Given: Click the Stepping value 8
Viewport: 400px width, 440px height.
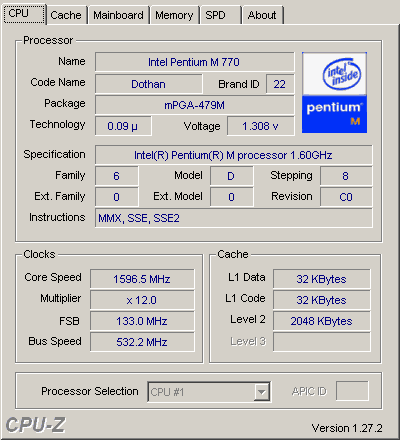Looking at the screenshot, I should [346, 176].
